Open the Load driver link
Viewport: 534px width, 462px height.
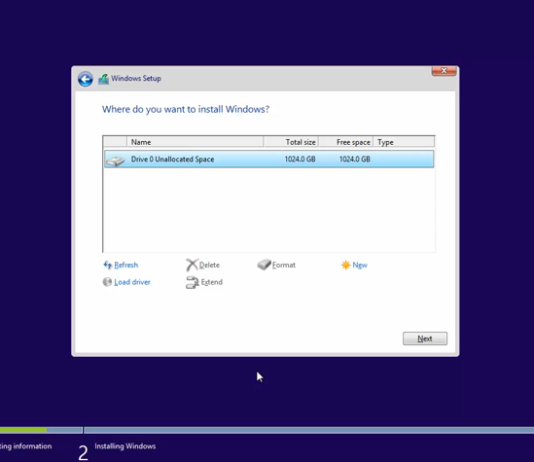click(x=132, y=282)
